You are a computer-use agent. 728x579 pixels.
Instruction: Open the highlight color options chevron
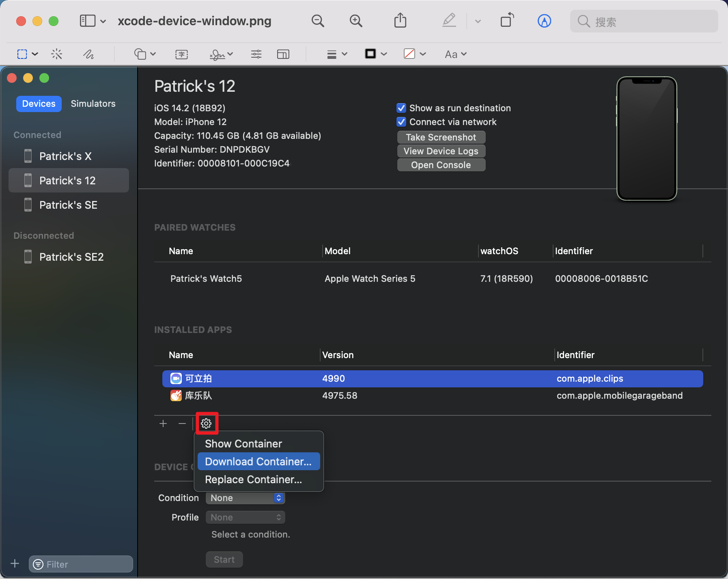click(x=478, y=21)
